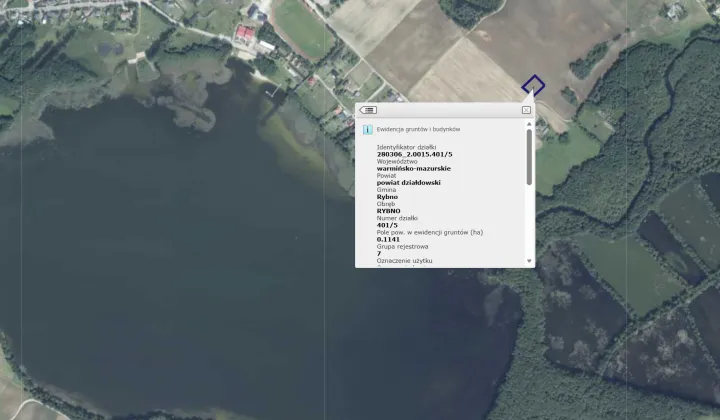Click the 'Obręb' label

coord(386,204)
